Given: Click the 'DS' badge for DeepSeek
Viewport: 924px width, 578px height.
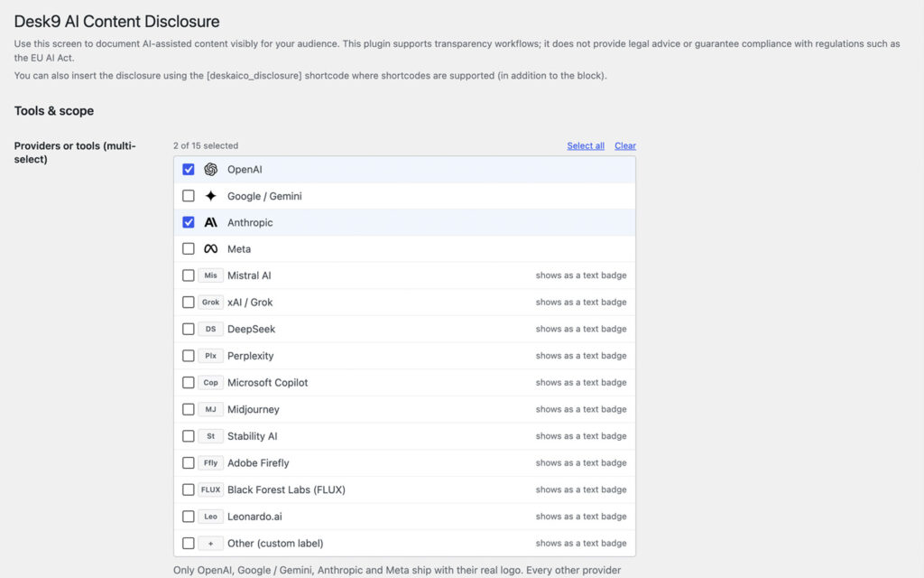Looking at the screenshot, I should pos(210,329).
